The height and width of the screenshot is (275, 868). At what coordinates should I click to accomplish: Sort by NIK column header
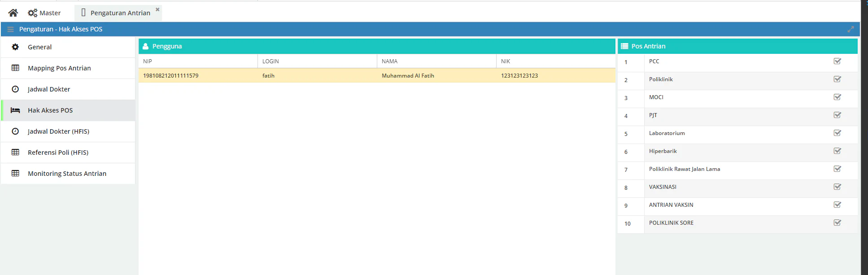pos(556,61)
